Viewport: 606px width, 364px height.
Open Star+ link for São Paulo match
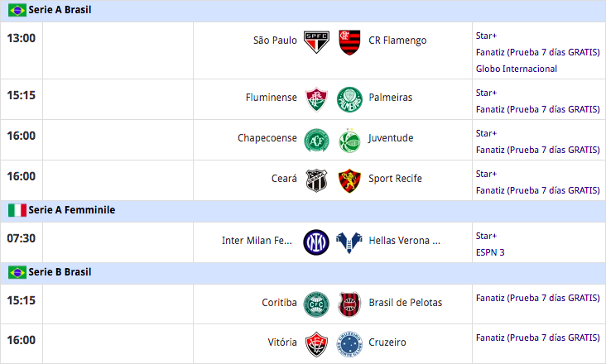(486, 36)
